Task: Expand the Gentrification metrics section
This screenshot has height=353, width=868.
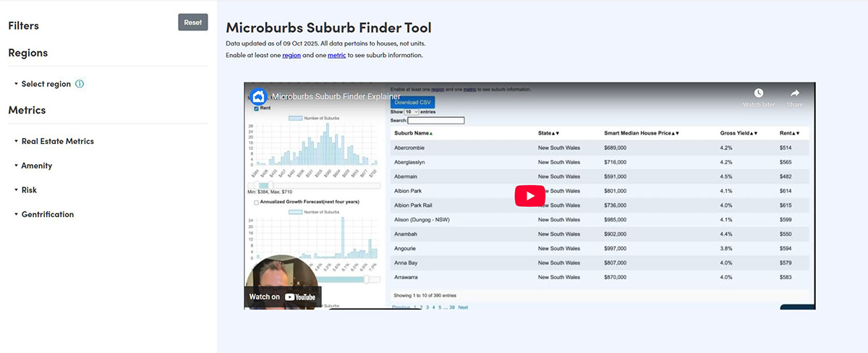Action: click(x=44, y=214)
